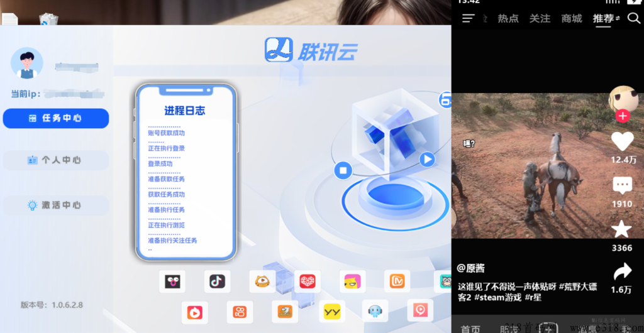644x333 pixels.
Task: Open 激活中心 in the sidebar
Action: tap(56, 205)
